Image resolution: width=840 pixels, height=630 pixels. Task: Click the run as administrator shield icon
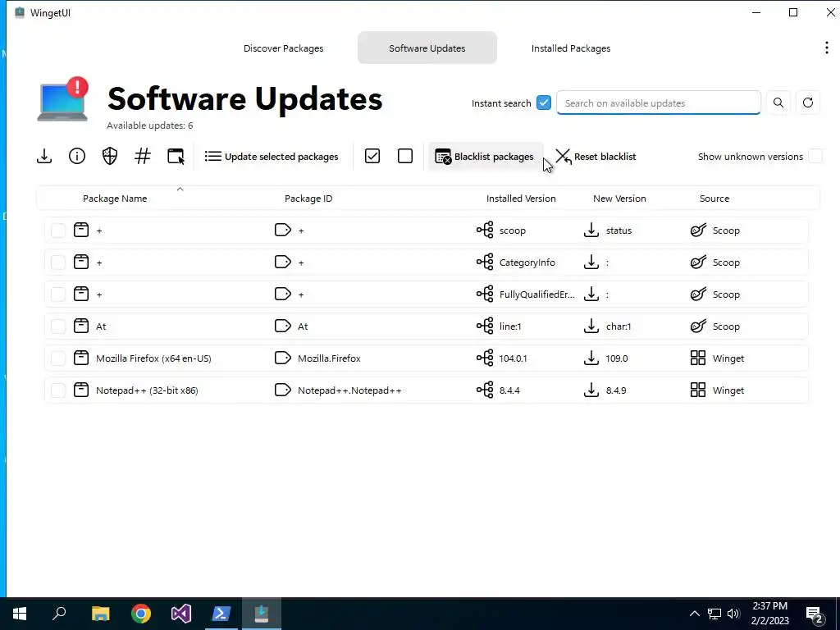(110, 157)
